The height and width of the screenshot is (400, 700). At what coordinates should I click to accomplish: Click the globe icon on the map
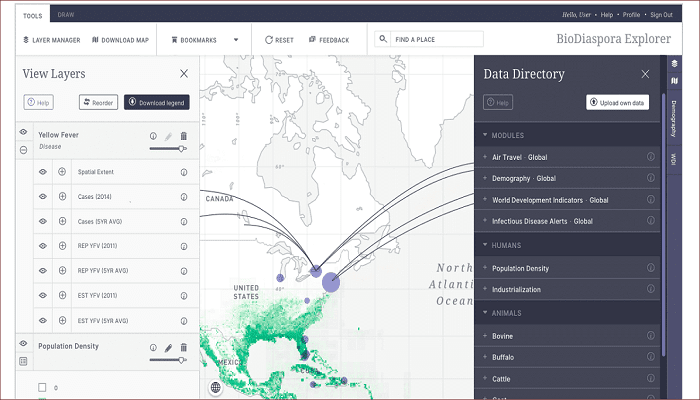coord(216,387)
